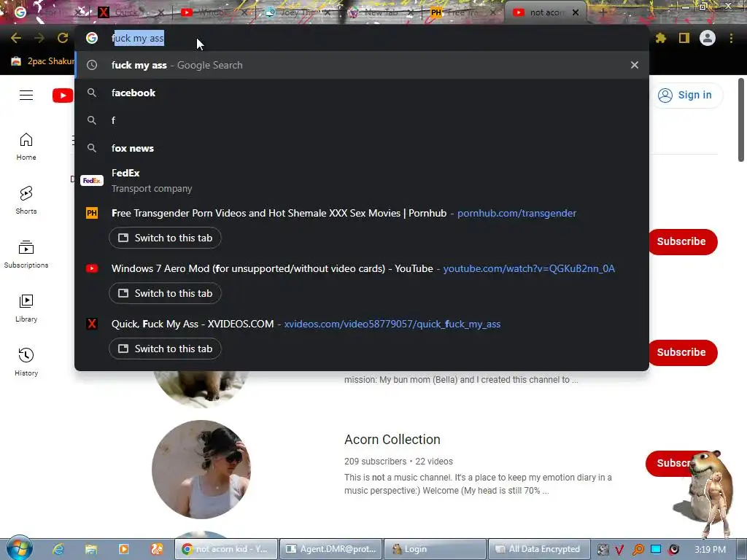Launch Internet Explorer from the taskbar
747x560 pixels.
coord(58,549)
